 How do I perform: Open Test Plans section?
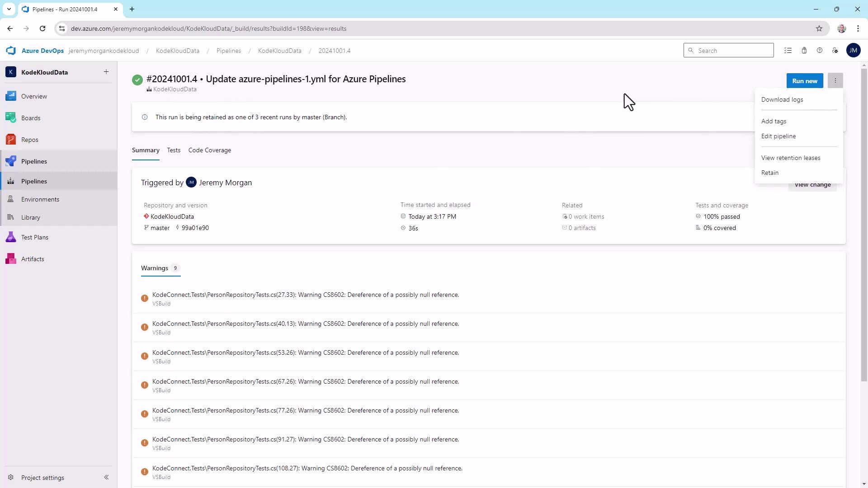[x=34, y=237]
